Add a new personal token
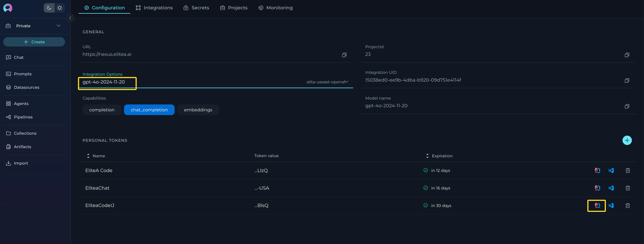The width and height of the screenshot is (644, 244). (627, 140)
